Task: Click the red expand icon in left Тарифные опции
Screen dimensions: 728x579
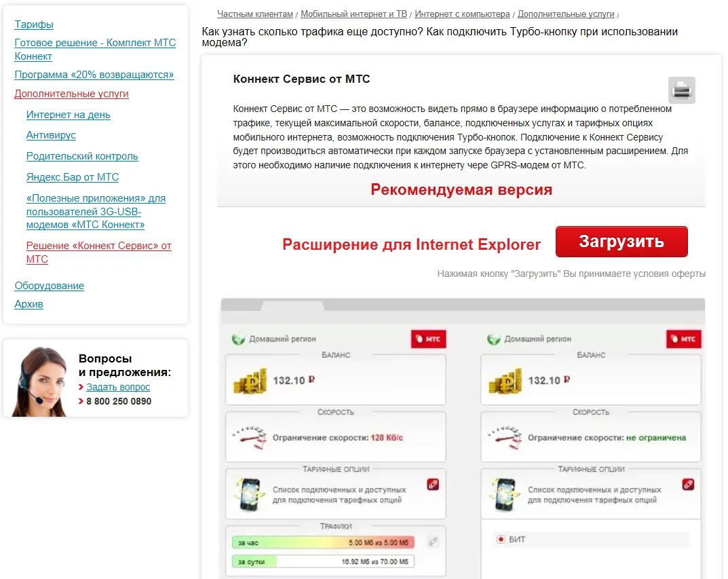Action: [433, 484]
